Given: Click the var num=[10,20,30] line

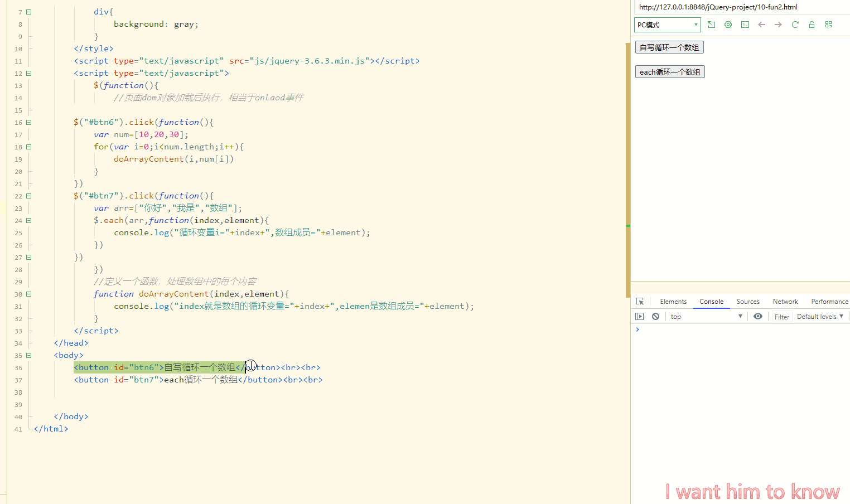Looking at the screenshot, I should (x=141, y=134).
